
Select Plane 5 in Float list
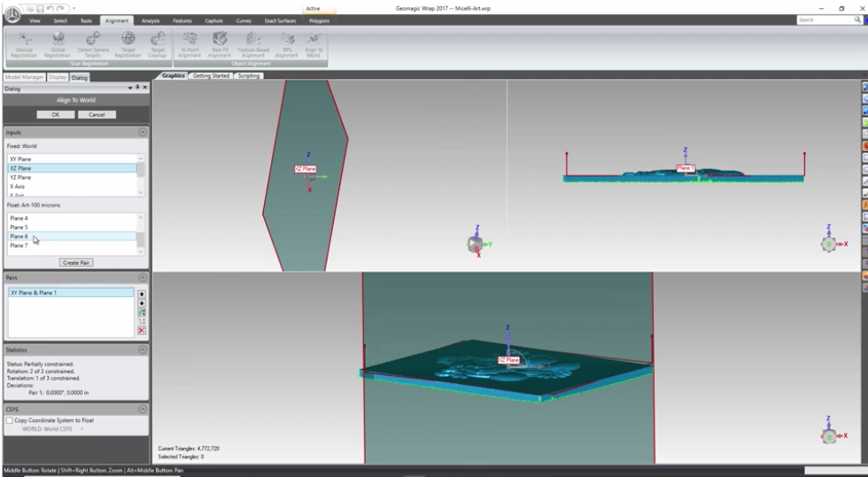coord(72,227)
